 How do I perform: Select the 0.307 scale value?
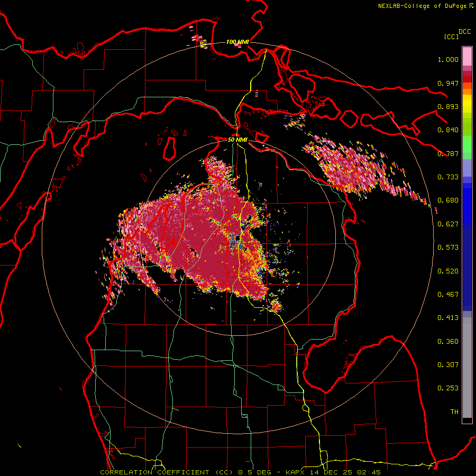coord(448,365)
